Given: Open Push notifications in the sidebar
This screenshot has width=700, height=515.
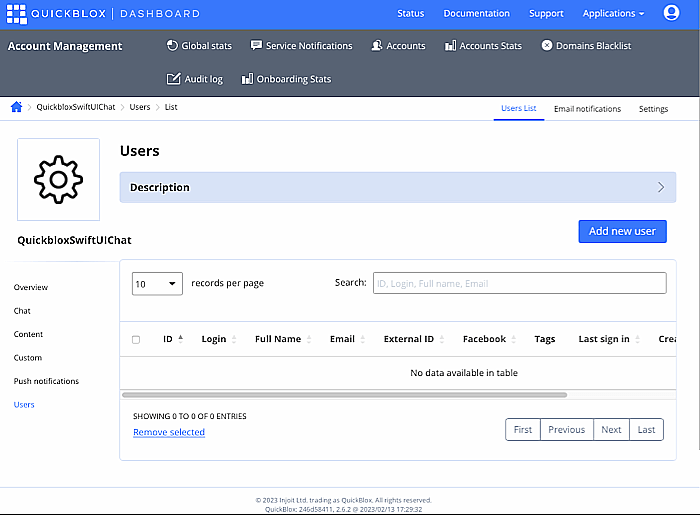Looking at the screenshot, I should point(46,381).
